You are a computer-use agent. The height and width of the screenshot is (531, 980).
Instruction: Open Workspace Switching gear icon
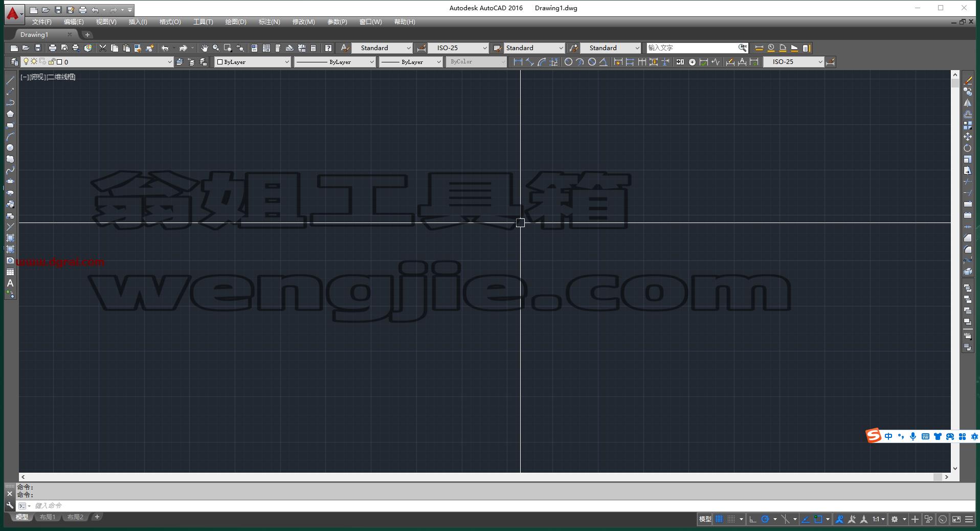tap(895, 519)
